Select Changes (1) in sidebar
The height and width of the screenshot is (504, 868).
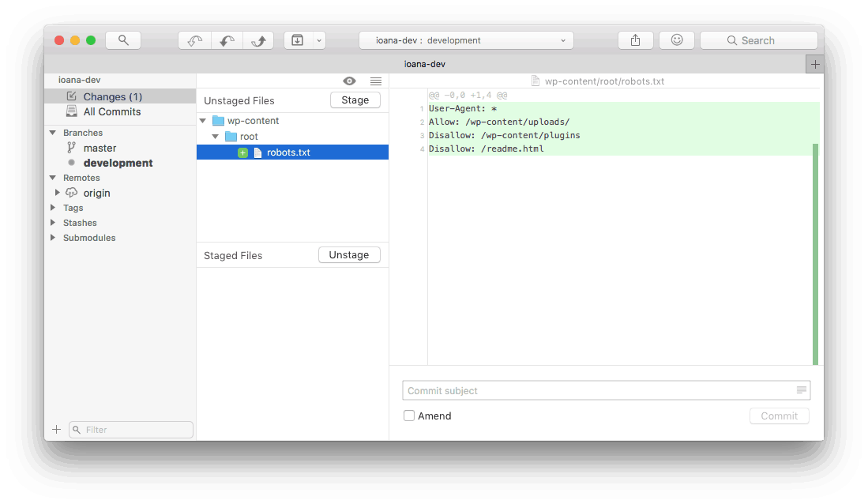120,96
